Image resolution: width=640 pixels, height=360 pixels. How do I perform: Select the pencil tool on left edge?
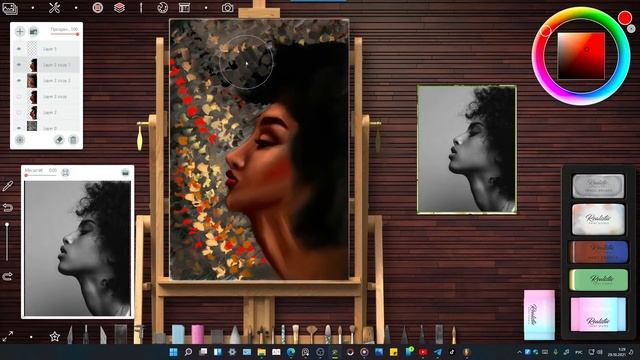click(x=8, y=186)
